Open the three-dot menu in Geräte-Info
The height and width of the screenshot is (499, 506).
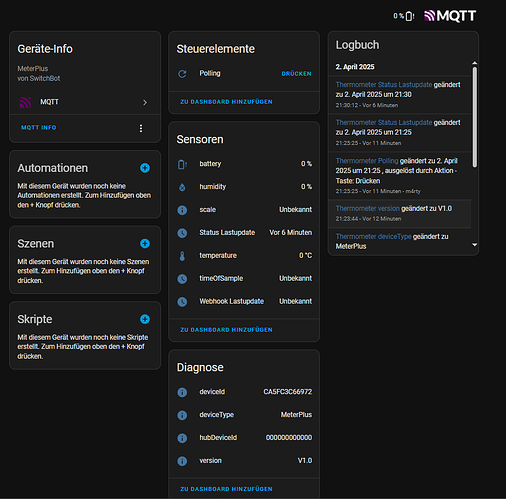(141, 128)
